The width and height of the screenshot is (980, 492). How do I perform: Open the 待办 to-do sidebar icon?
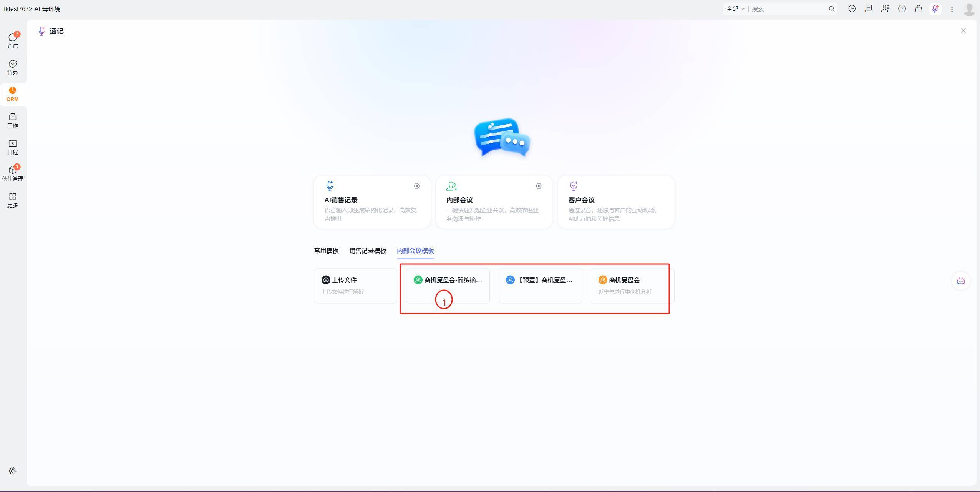(13, 67)
